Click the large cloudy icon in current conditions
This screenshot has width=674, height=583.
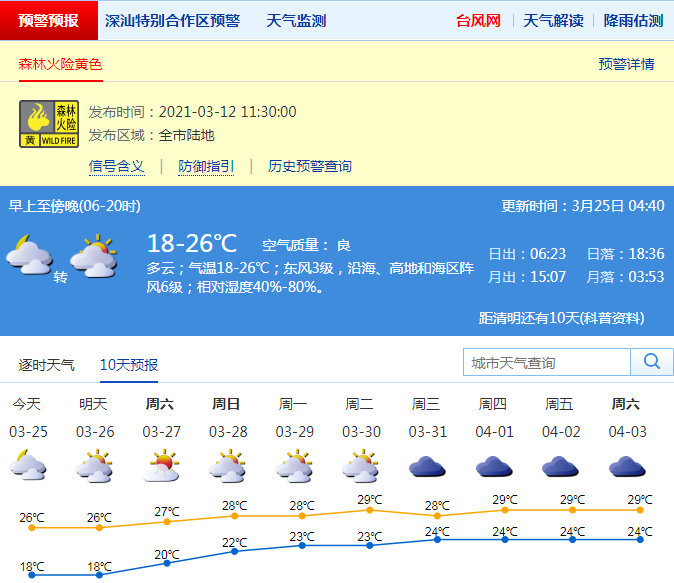pyautogui.click(x=29, y=255)
